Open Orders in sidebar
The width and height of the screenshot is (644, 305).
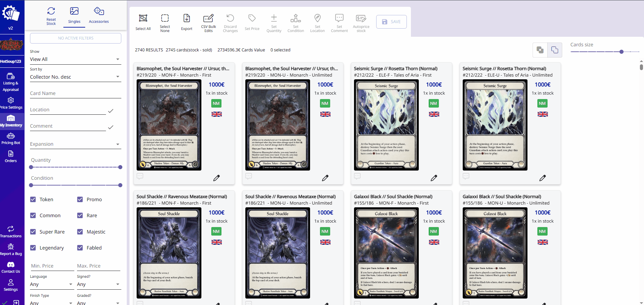point(11,157)
